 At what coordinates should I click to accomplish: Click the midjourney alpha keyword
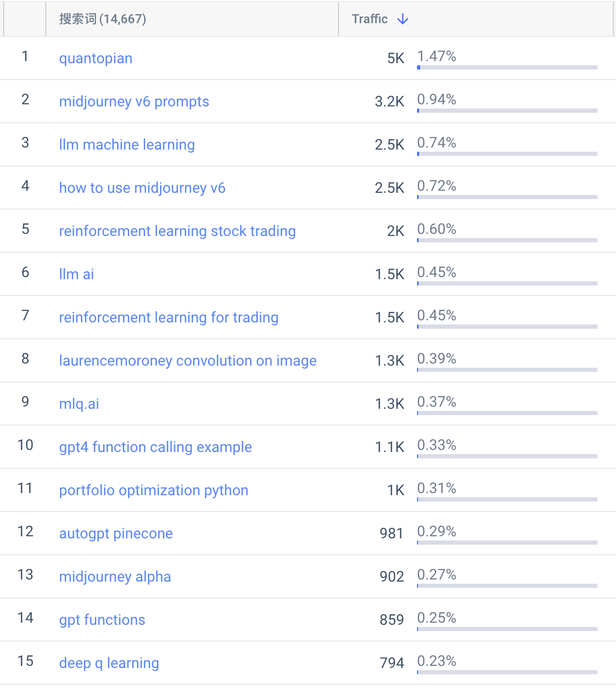click(115, 576)
